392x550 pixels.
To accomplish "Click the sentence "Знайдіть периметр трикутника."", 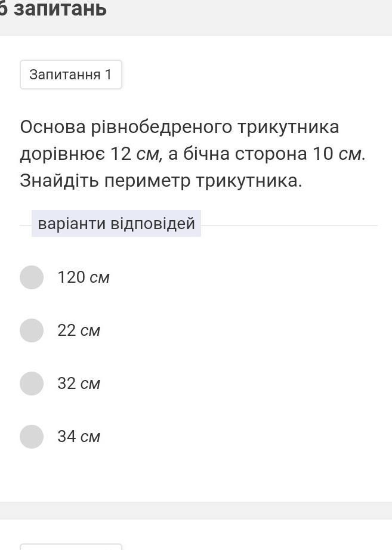I will (161, 180).
